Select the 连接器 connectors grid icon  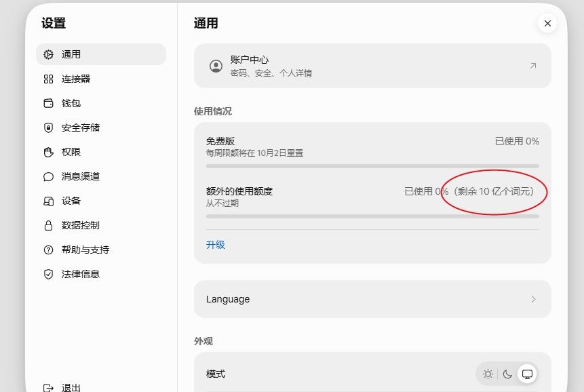48,79
